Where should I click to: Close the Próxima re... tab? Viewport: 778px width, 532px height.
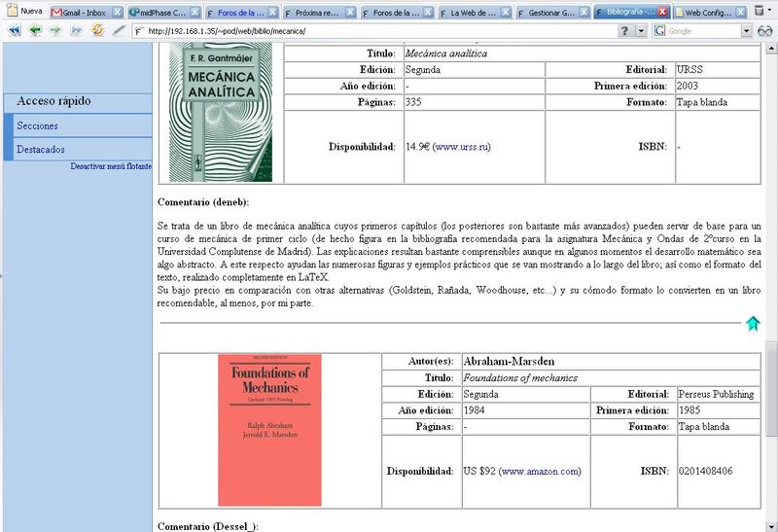[x=350, y=13]
